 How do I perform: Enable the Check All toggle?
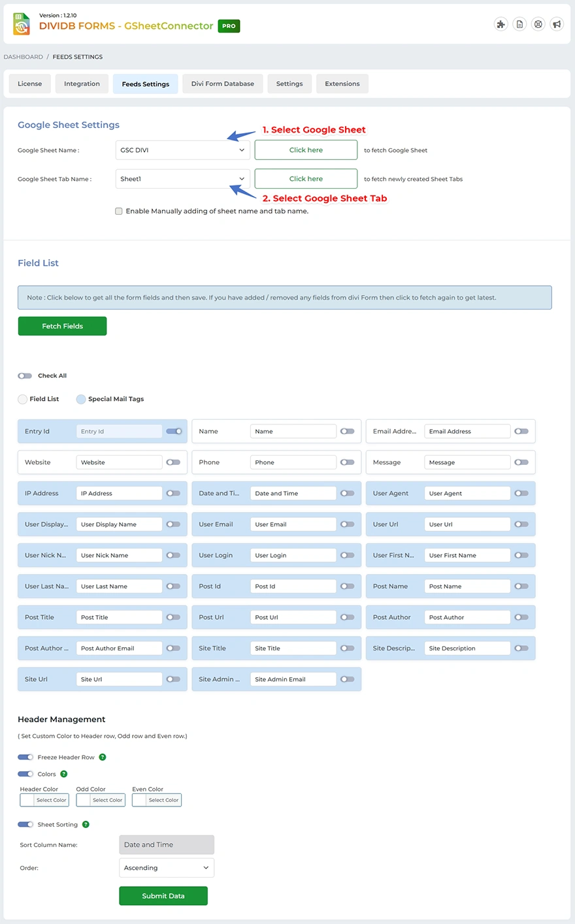(x=25, y=375)
